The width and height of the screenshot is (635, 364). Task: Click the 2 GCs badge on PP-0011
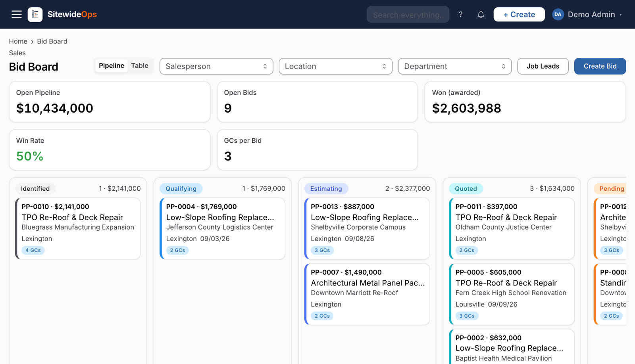(x=467, y=250)
